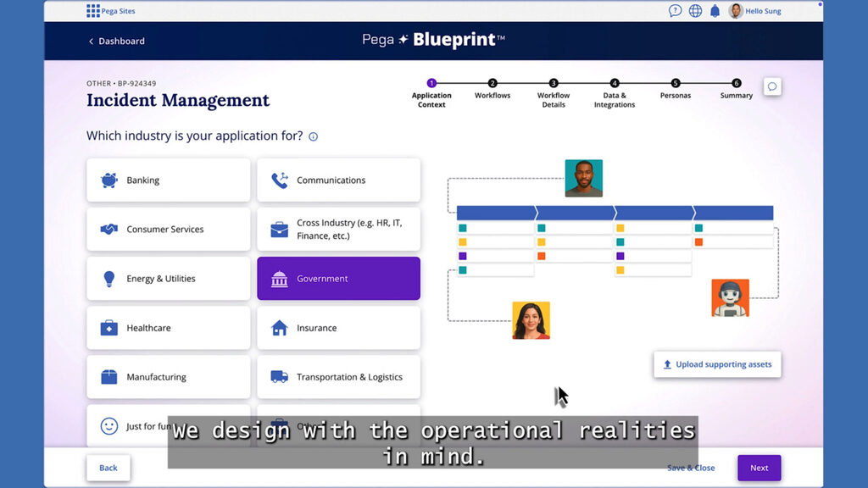The height and width of the screenshot is (488, 868).
Task: Select the Banking industry card
Action: click(x=169, y=180)
